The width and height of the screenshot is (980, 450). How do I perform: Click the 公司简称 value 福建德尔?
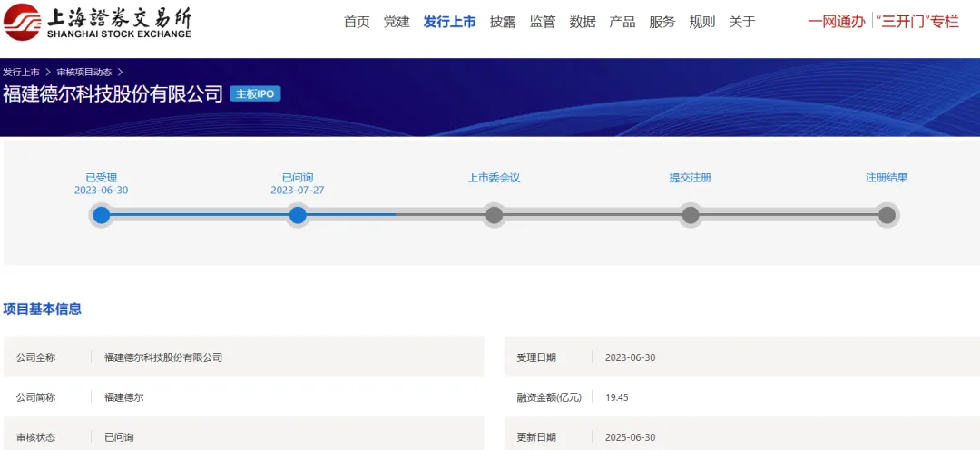123,396
